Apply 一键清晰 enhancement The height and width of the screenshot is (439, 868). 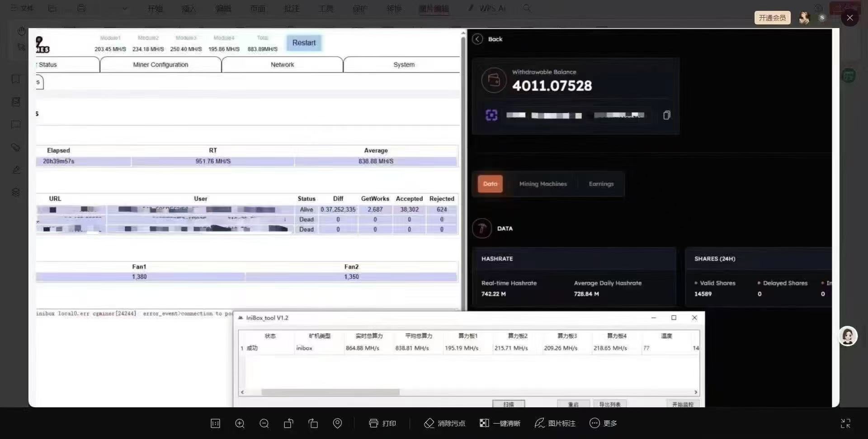tap(500, 423)
